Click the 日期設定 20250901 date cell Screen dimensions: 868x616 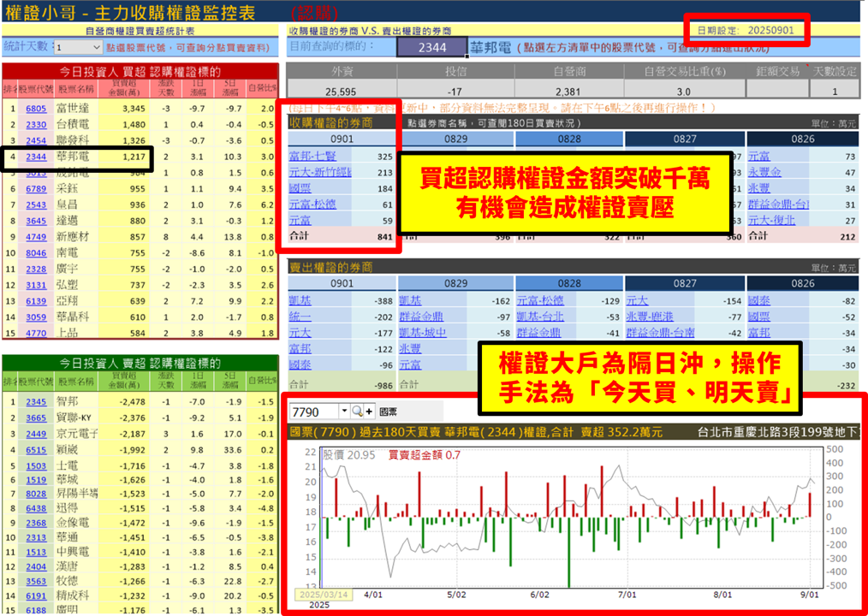[746, 31]
